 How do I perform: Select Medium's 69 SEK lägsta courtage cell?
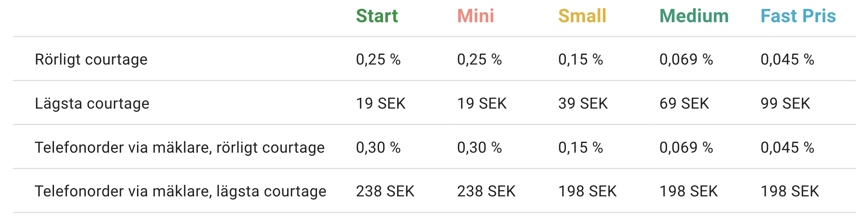684,103
